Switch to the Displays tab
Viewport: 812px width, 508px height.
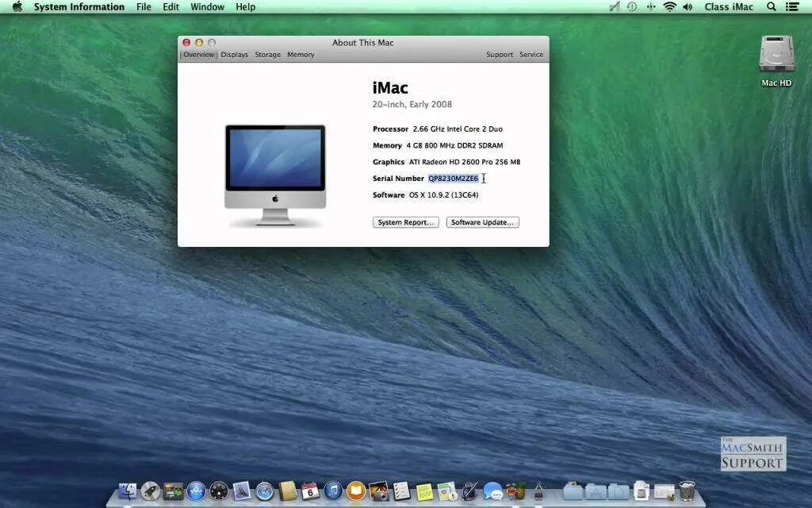235,55
